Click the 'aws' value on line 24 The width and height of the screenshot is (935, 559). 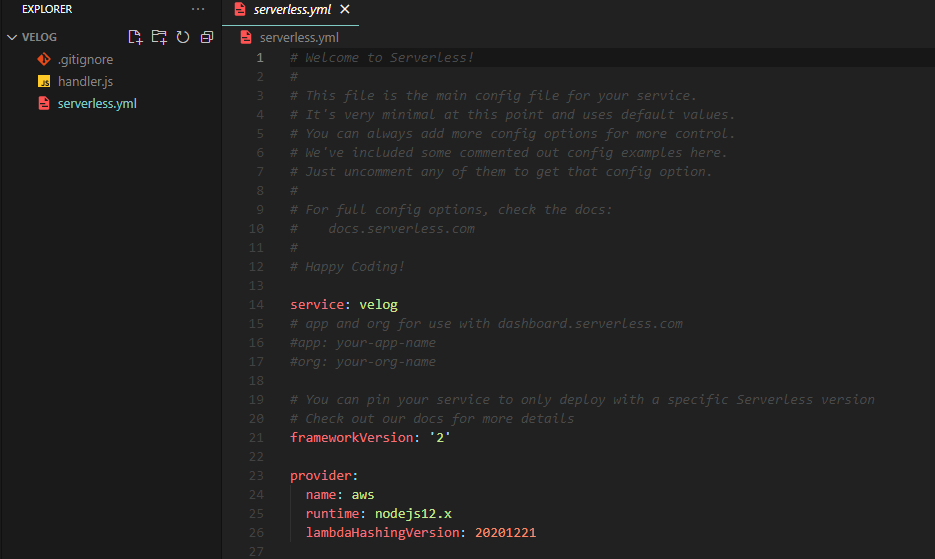[363, 495]
